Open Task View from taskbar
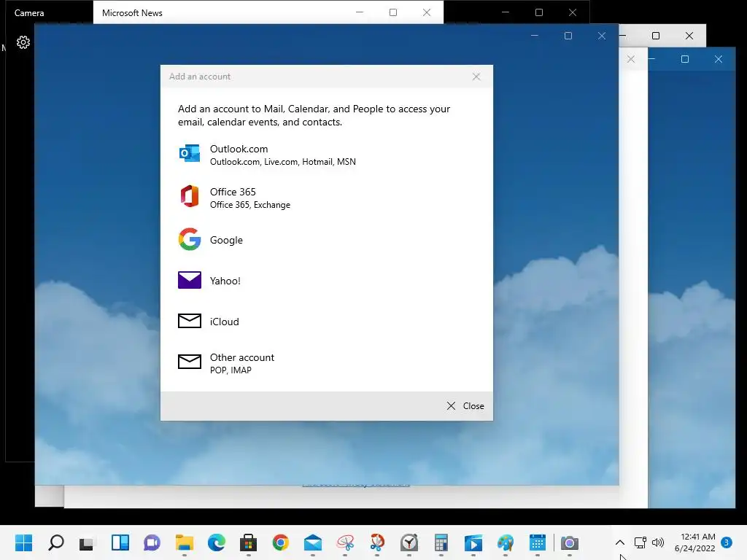This screenshot has width=747, height=560. coord(88,542)
